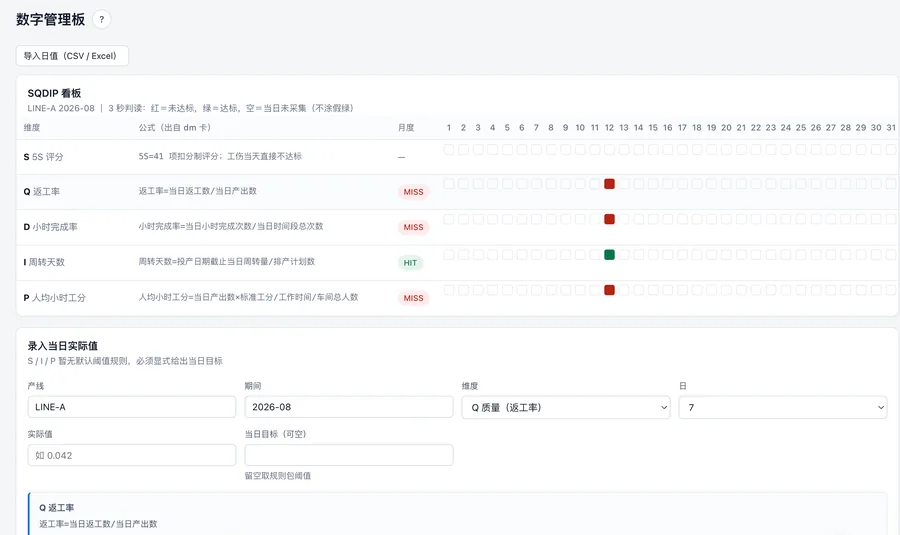Click the P 人均小时工分 row label
Viewport: 900px width, 535px height.
click(55, 298)
